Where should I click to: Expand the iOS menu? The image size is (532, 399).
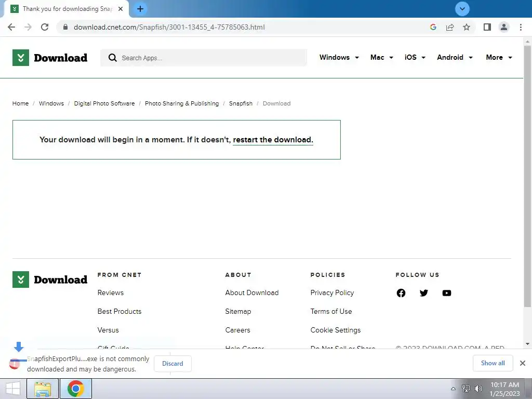click(x=415, y=57)
